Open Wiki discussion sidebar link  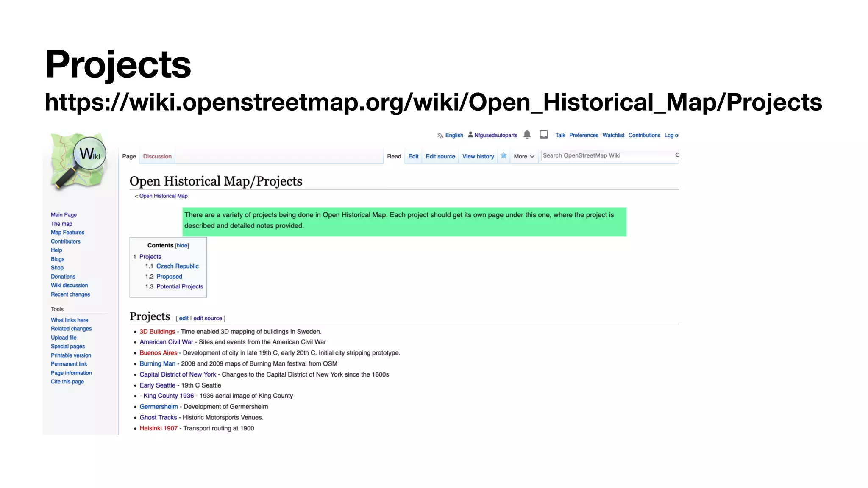click(70, 286)
